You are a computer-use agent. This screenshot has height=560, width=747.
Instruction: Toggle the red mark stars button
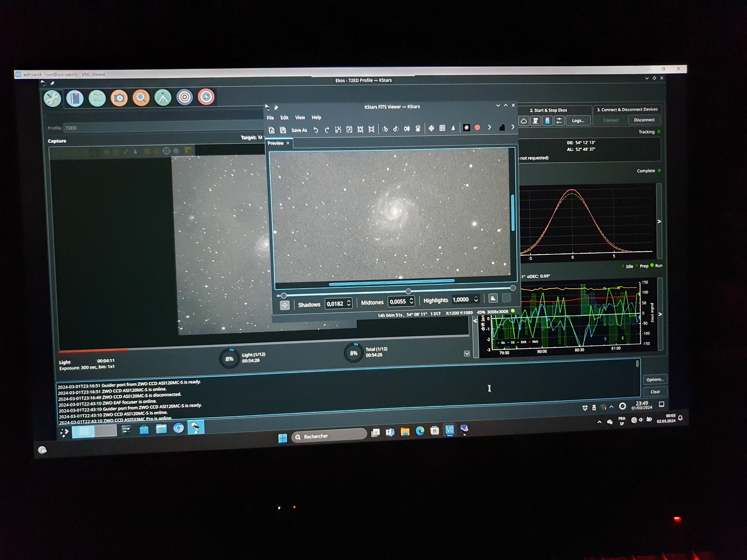tap(477, 128)
